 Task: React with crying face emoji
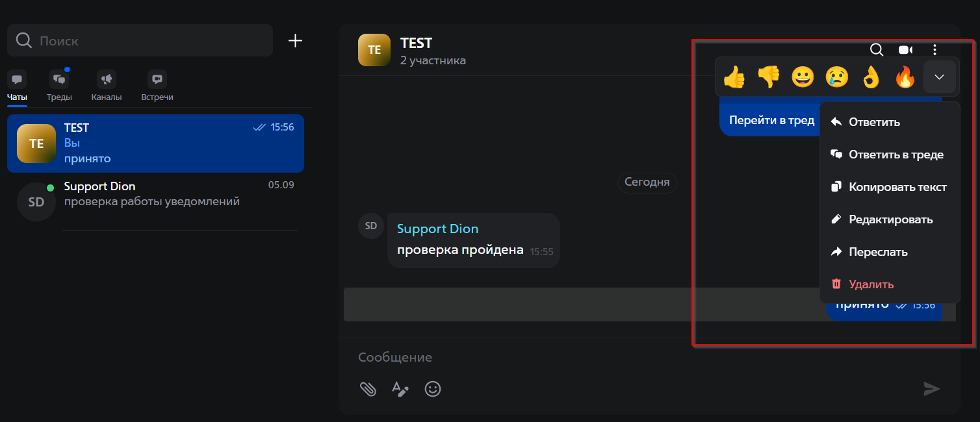pos(837,77)
